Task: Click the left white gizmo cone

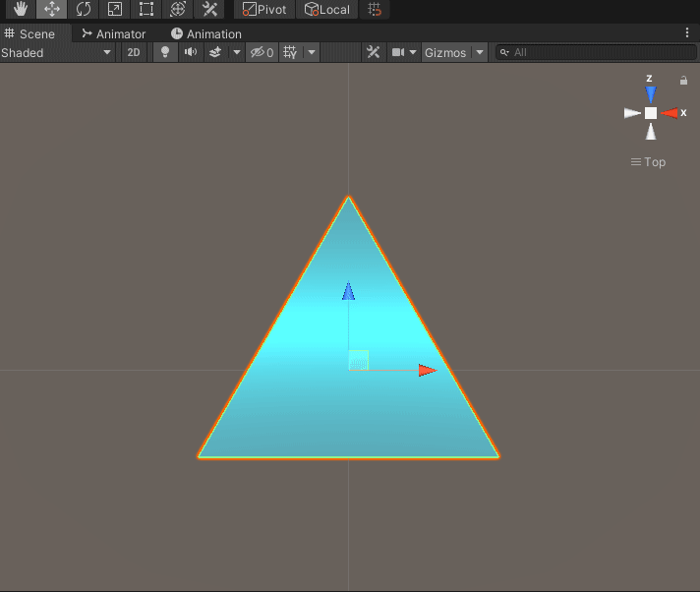Action: 632,113
